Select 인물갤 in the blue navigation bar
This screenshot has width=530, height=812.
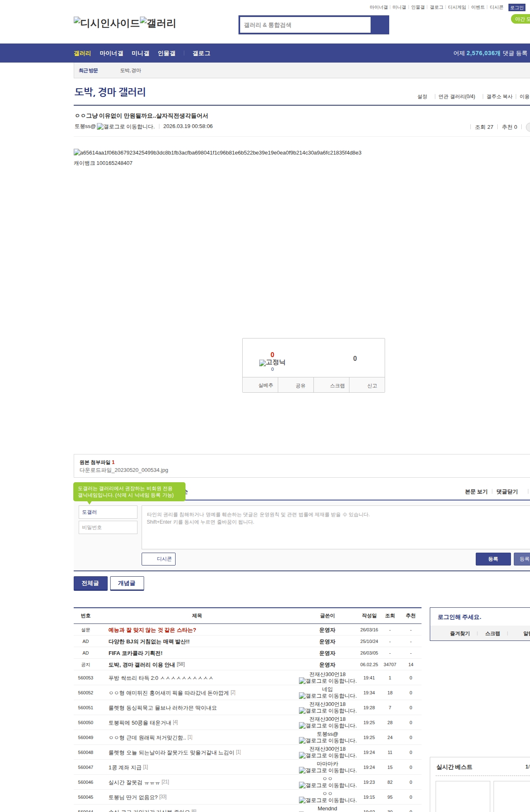coord(166,53)
